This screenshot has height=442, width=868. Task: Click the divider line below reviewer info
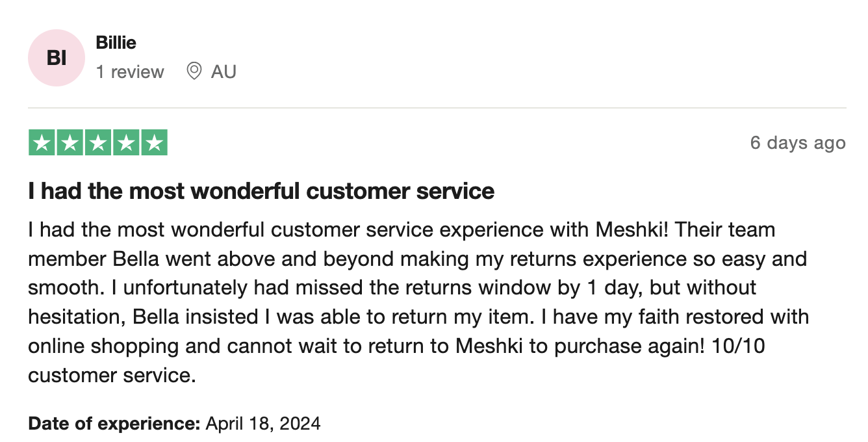(437, 108)
